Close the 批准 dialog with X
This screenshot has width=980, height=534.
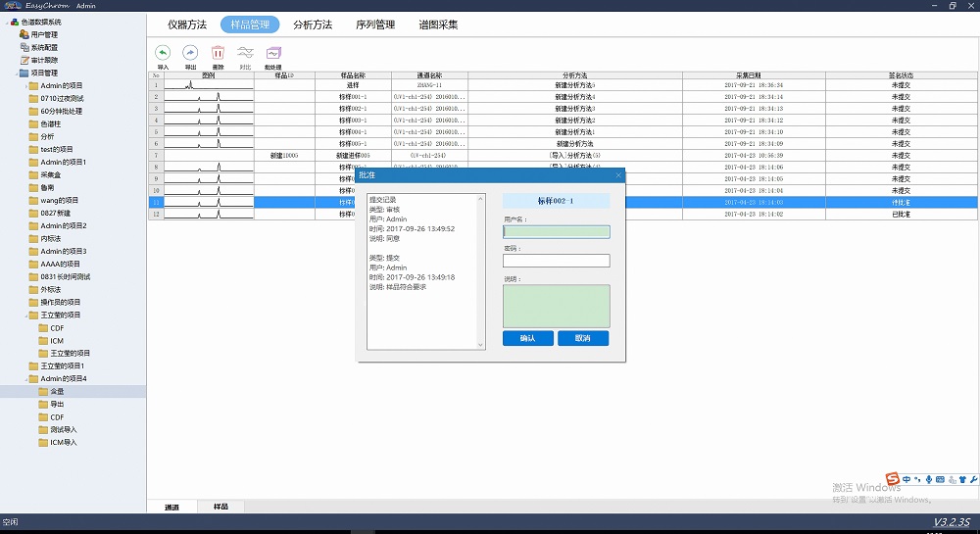tap(618, 175)
